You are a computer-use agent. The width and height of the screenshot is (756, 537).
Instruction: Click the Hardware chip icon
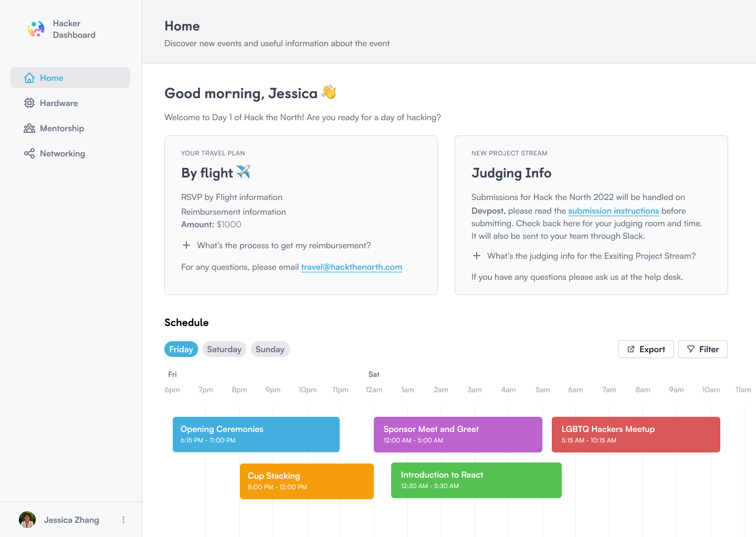click(x=29, y=103)
